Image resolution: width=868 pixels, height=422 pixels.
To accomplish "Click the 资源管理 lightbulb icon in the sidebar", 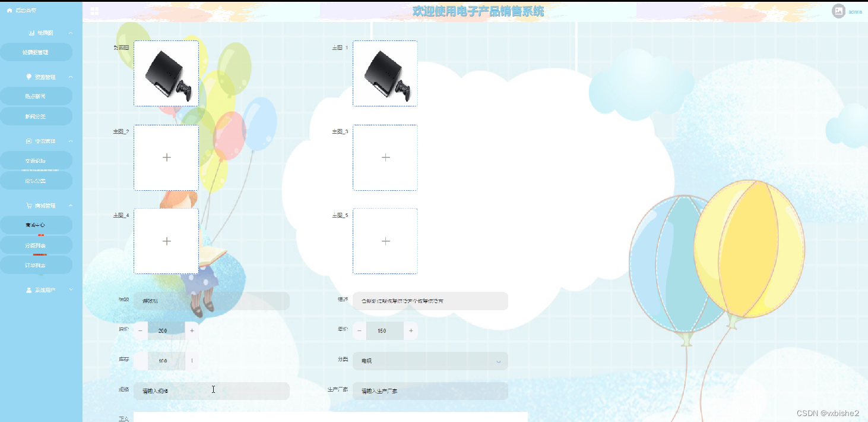I will pos(29,77).
